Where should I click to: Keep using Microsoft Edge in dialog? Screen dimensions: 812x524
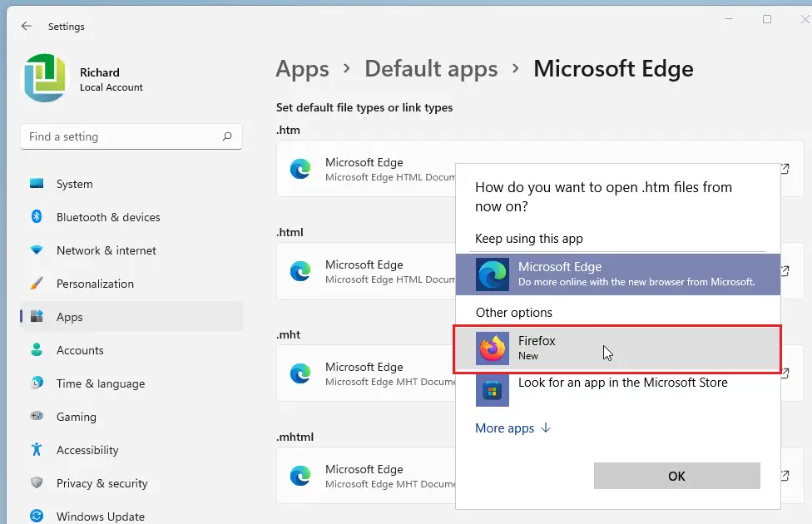(x=618, y=274)
